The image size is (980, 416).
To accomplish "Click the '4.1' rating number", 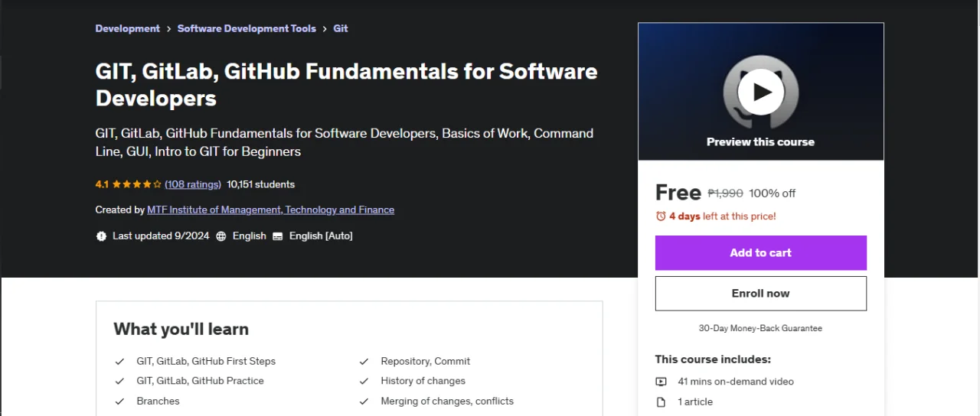I will (102, 184).
